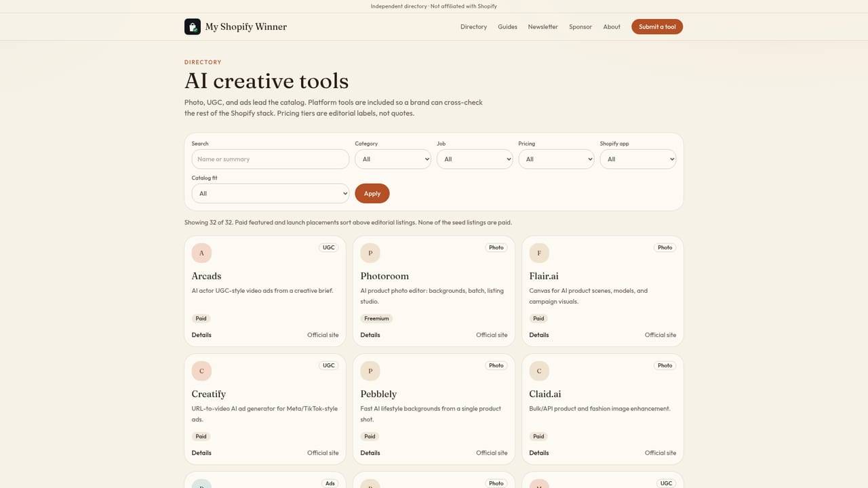This screenshot has height=488, width=868.
Task: Click the UGC tag on the Creatify card
Action: click(x=329, y=365)
